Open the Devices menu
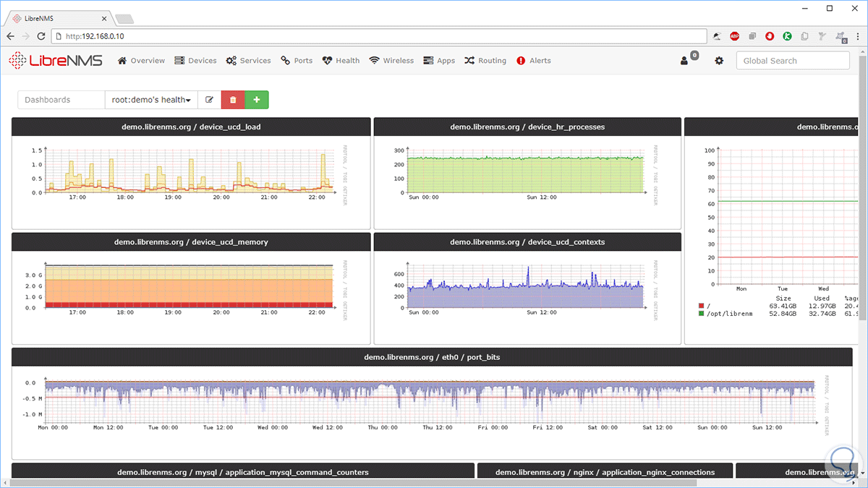Viewport: 868px width, 488px height. 195,61
